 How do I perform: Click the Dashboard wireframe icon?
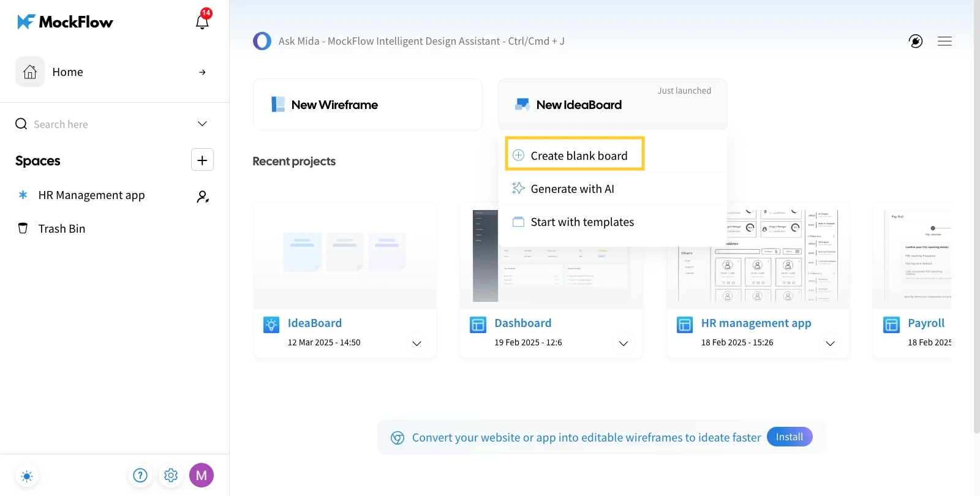(478, 325)
